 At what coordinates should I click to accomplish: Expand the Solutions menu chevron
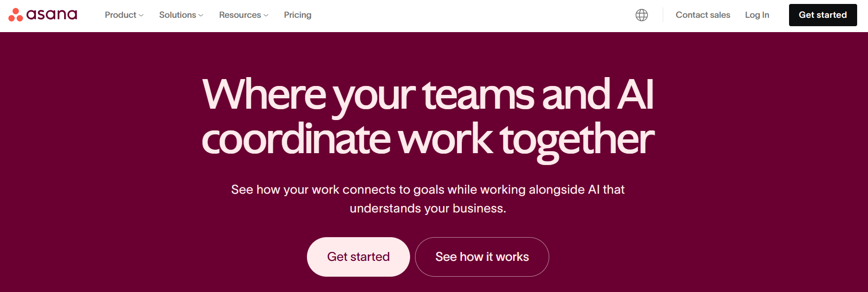(201, 15)
